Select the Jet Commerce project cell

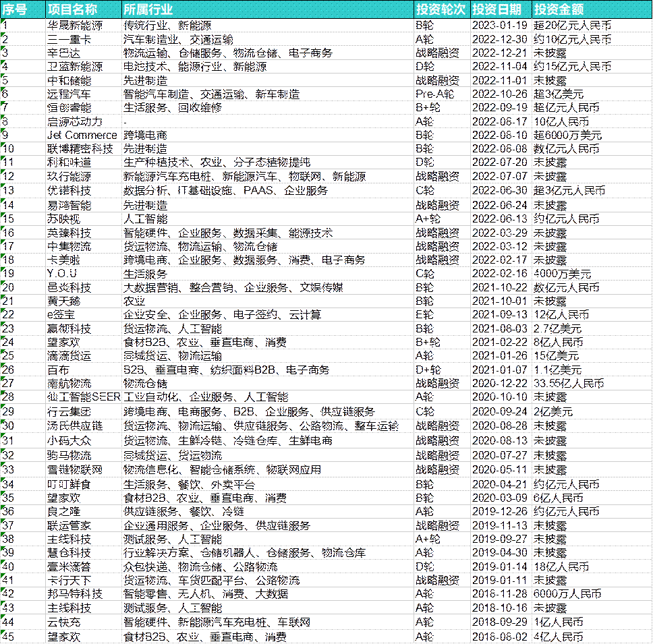(82, 136)
